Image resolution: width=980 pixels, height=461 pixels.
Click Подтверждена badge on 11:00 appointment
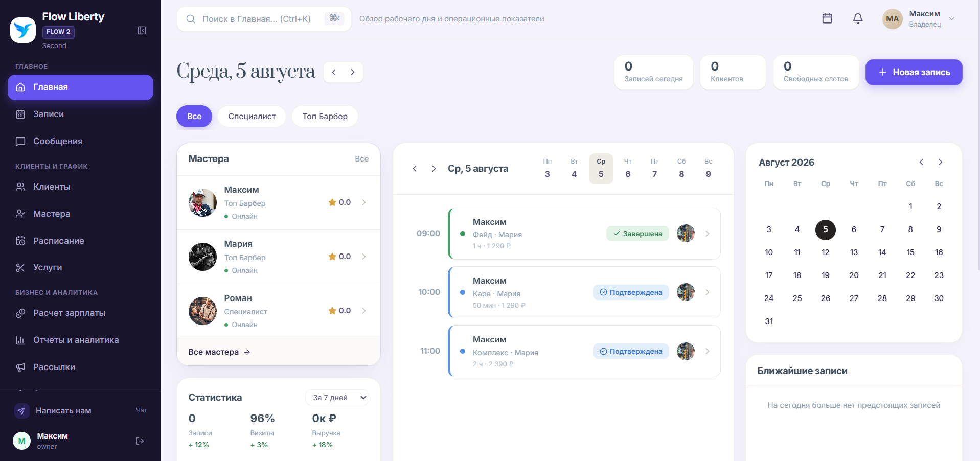click(x=631, y=351)
